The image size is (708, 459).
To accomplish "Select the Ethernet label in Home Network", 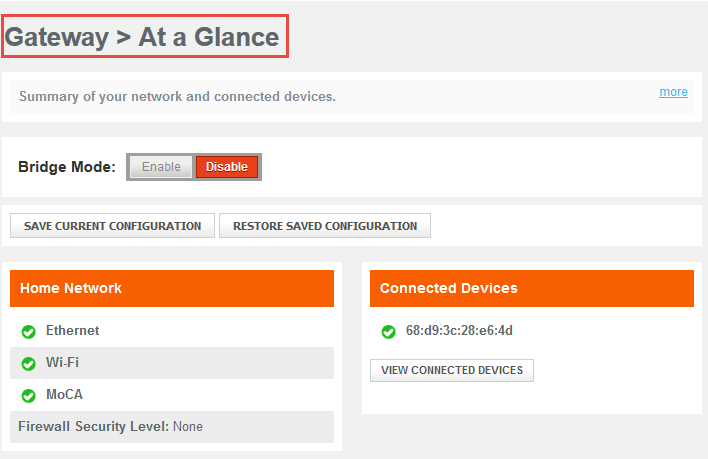I will pyautogui.click(x=73, y=331).
